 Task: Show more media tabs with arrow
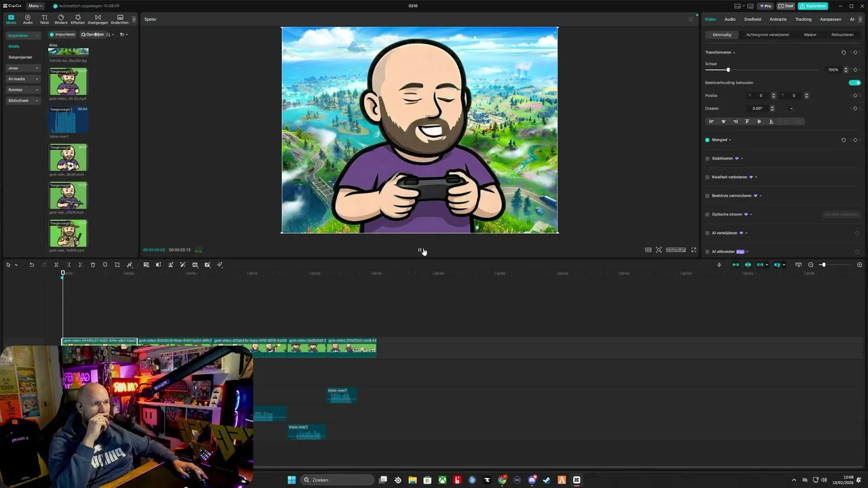click(x=134, y=19)
